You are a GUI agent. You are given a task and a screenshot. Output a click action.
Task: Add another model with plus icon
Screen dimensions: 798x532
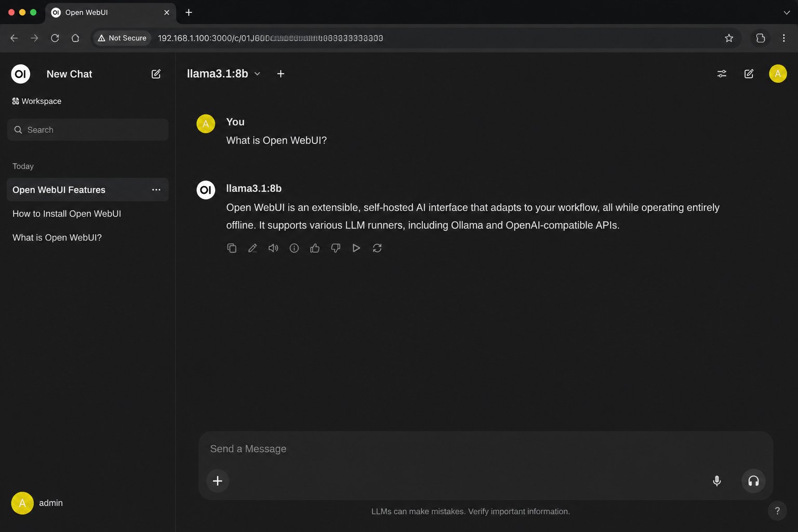click(281, 74)
